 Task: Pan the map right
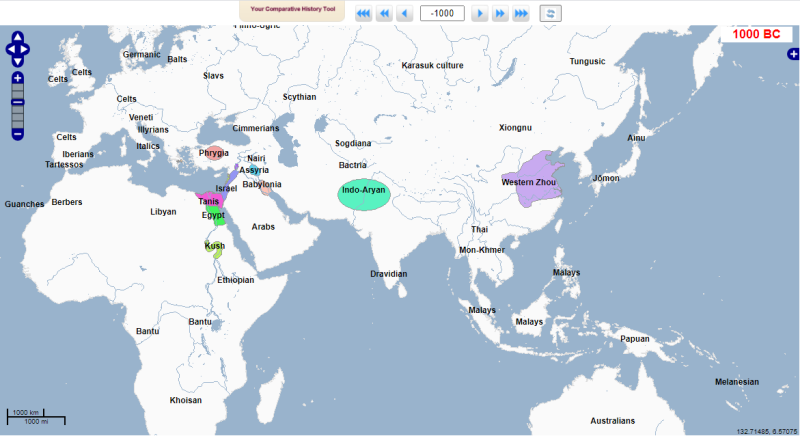pos(24,49)
